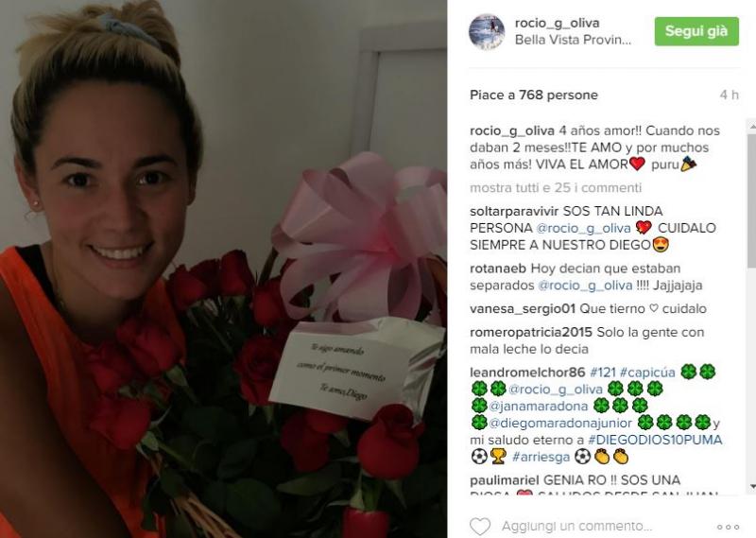Expand all comments via mostra tutti link
The height and width of the screenshot is (538, 756).
point(556,187)
